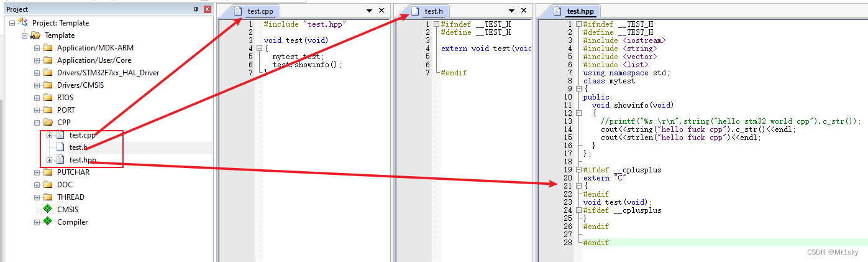Expand the THREAD group
868x262 pixels.
click(37, 197)
